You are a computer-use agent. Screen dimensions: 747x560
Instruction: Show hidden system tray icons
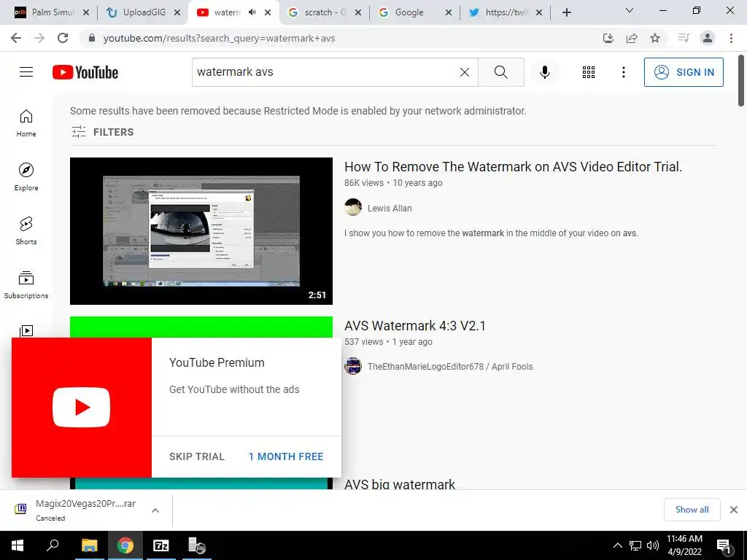tap(617, 545)
